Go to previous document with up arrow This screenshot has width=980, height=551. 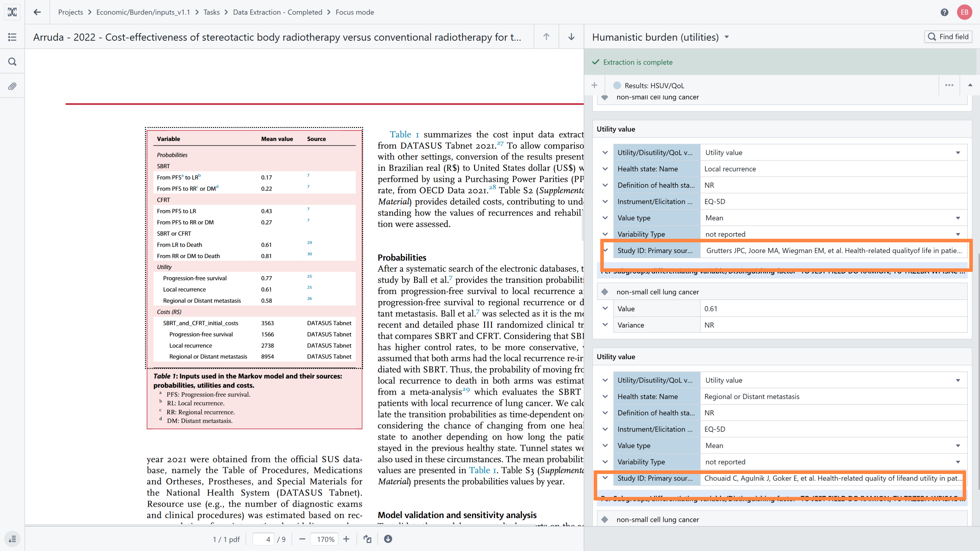pyautogui.click(x=546, y=37)
